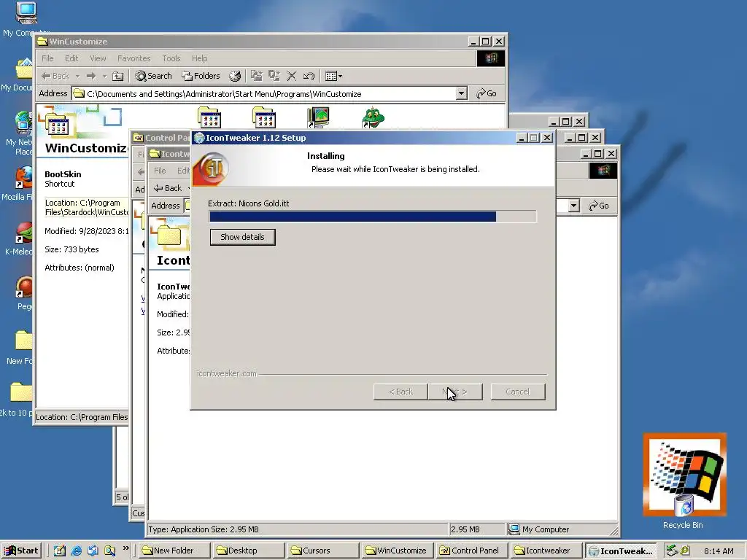Click the IconTweaker logo in installer header

coord(210,168)
